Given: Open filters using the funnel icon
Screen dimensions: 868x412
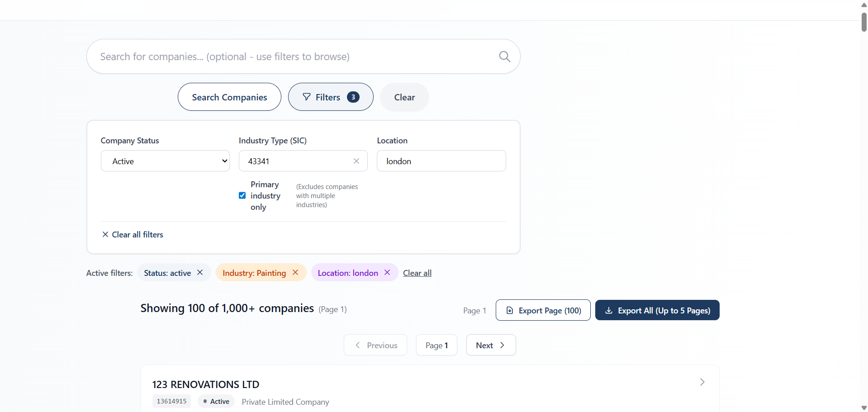Looking at the screenshot, I should pyautogui.click(x=307, y=97).
